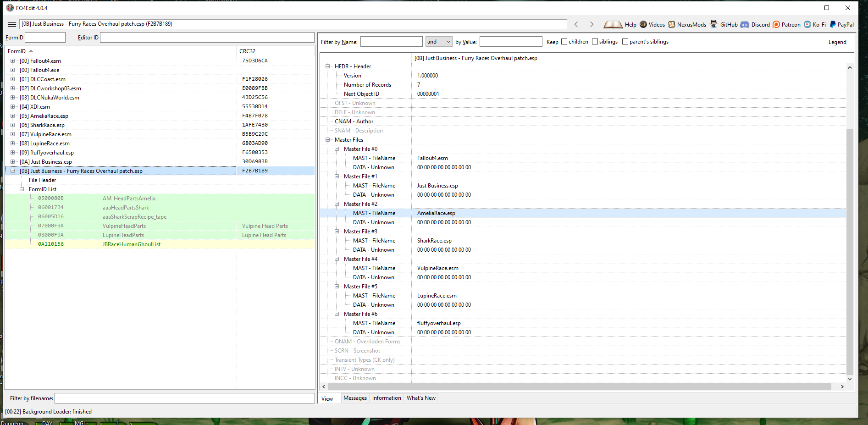Open the Patreon icon
Image resolution: width=868 pixels, height=425 pixels.
pyautogui.click(x=776, y=24)
